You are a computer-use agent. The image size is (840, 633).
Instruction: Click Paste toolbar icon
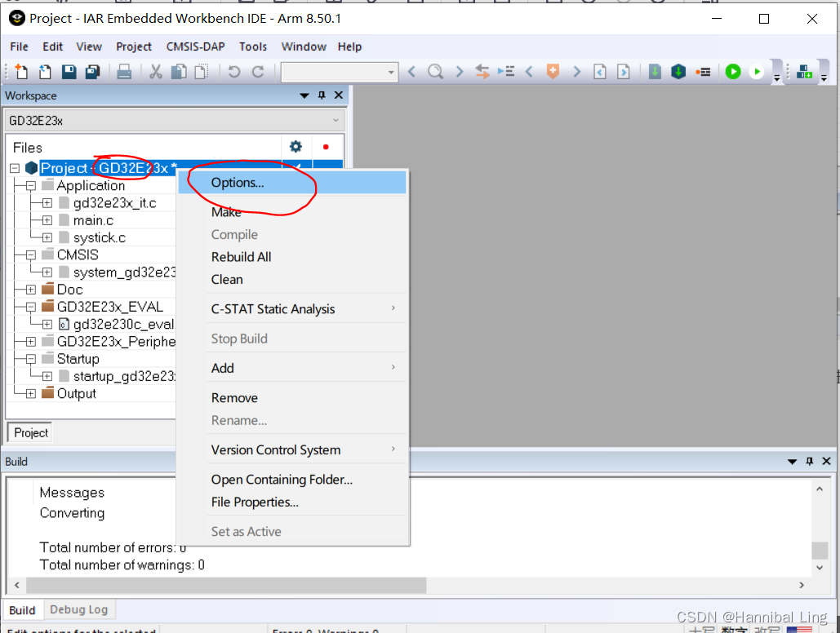[x=202, y=71]
